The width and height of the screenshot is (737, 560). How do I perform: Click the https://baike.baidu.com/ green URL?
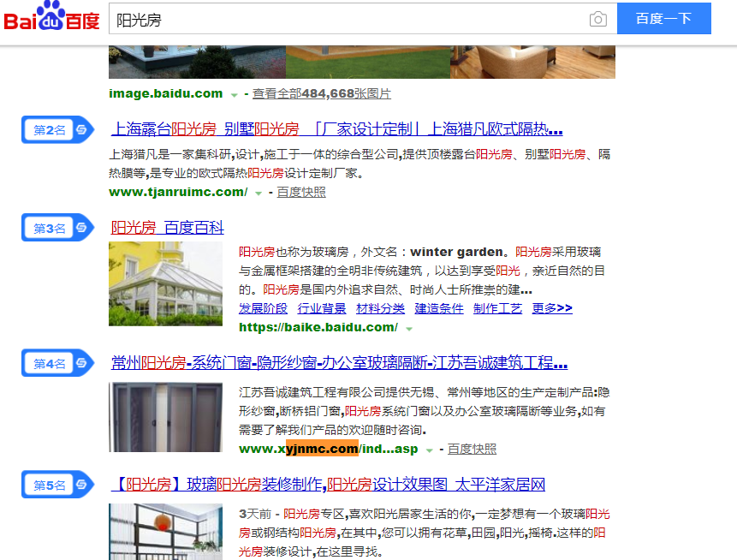318,327
